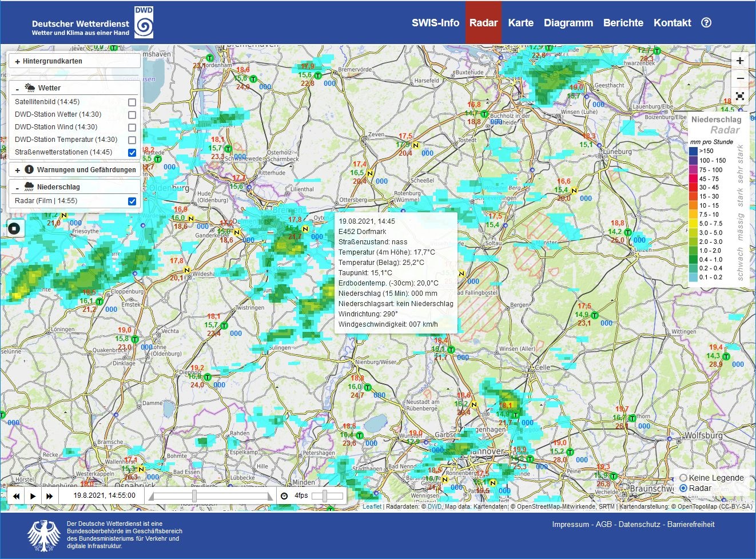Click the map zoom in plus button
The width and height of the screenshot is (756, 559).
(739, 61)
